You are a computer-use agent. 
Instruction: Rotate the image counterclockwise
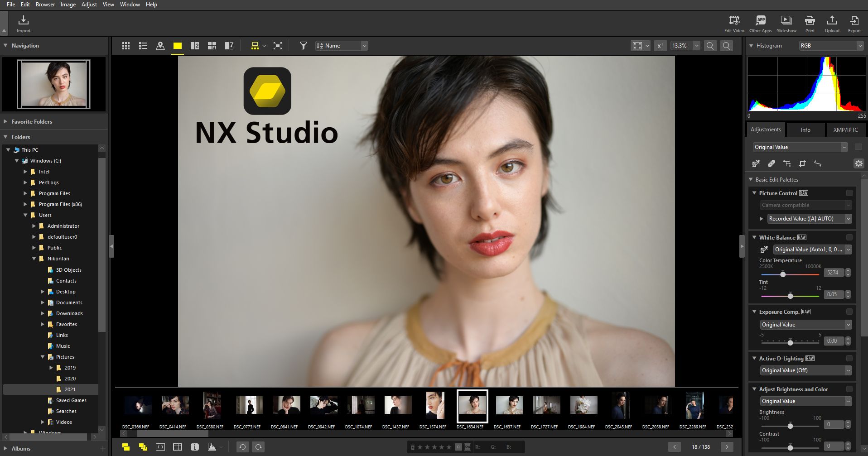tap(243, 447)
